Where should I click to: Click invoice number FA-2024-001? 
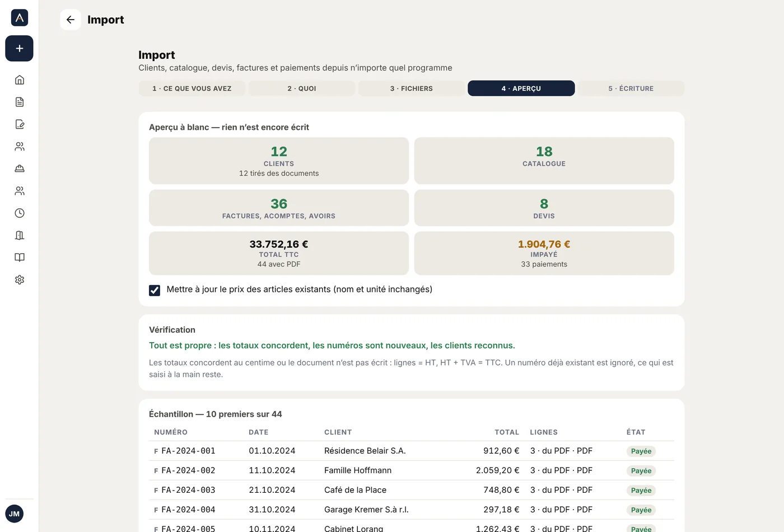(188, 451)
